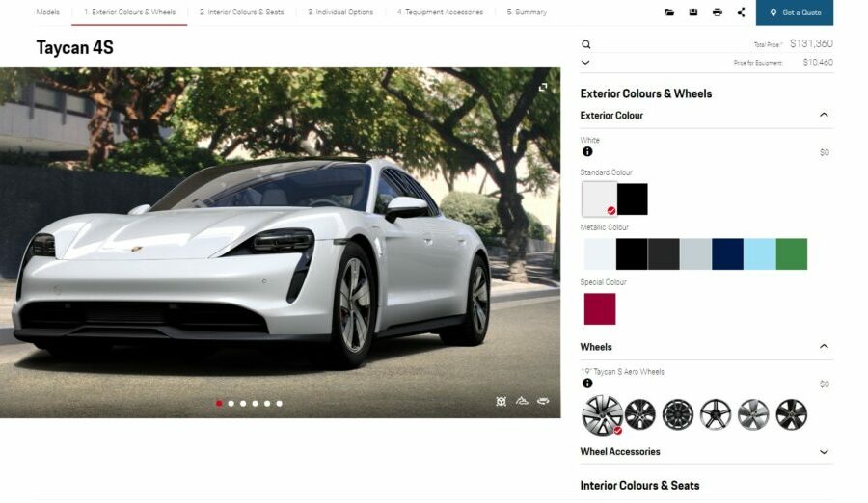Show info about 19" Taycan S Aero Wheels
This screenshot has height=503, width=868.
pyautogui.click(x=587, y=383)
